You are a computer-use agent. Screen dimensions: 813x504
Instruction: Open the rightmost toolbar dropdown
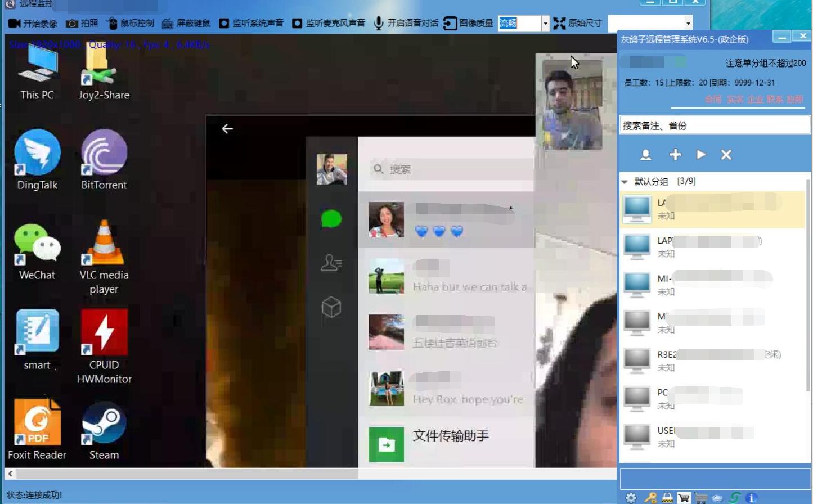[x=688, y=23]
